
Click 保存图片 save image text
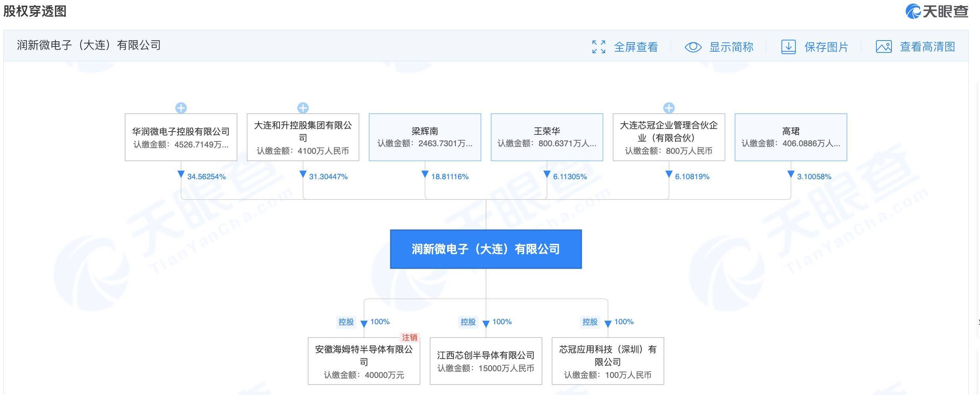[x=826, y=47]
